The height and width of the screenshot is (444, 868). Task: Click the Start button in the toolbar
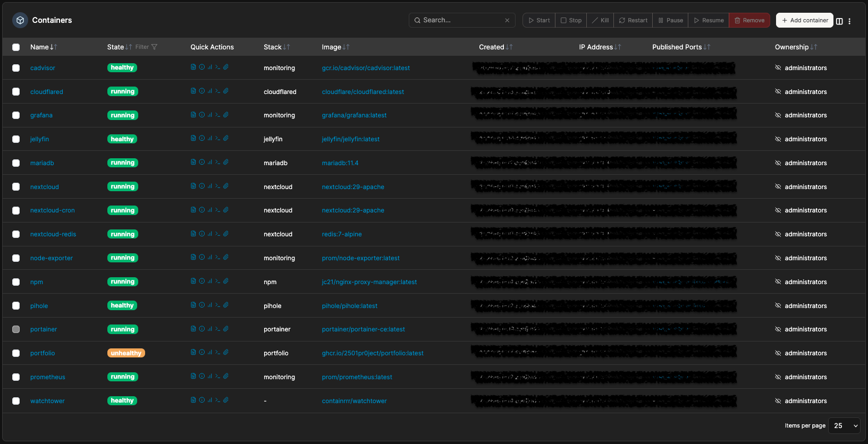pyautogui.click(x=539, y=20)
